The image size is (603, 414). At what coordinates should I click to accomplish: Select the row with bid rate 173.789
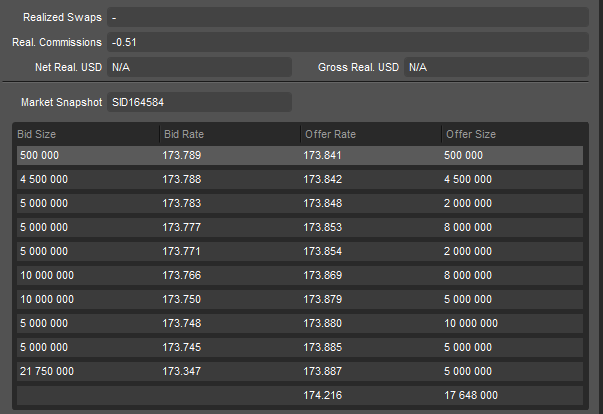click(300, 155)
